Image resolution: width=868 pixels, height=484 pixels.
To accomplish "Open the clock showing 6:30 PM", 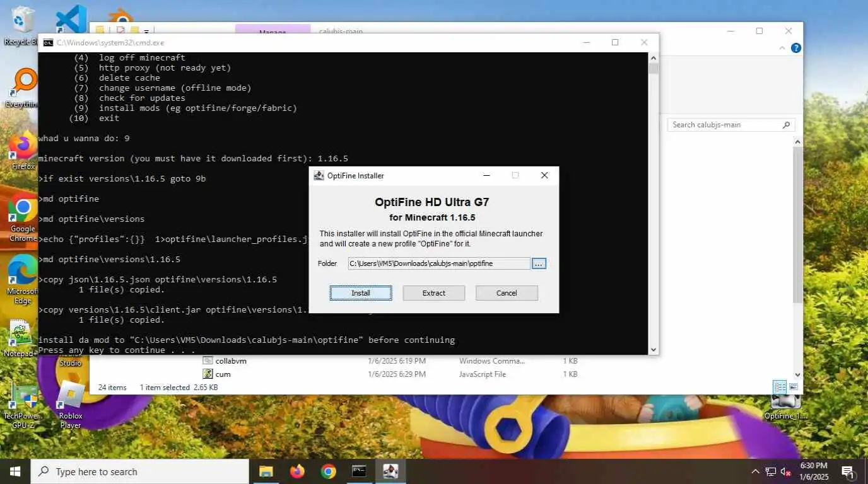I will pyautogui.click(x=813, y=471).
